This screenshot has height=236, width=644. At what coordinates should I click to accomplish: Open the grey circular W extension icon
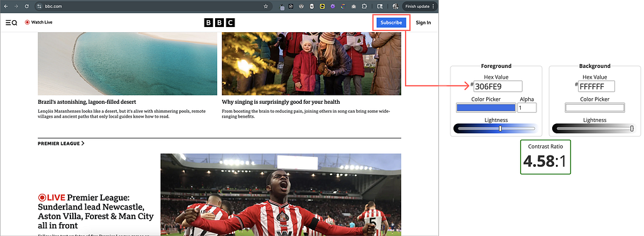301,6
